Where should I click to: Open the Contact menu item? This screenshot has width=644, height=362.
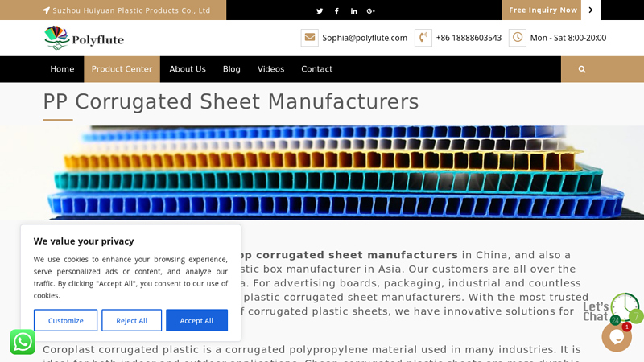(x=316, y=69)
